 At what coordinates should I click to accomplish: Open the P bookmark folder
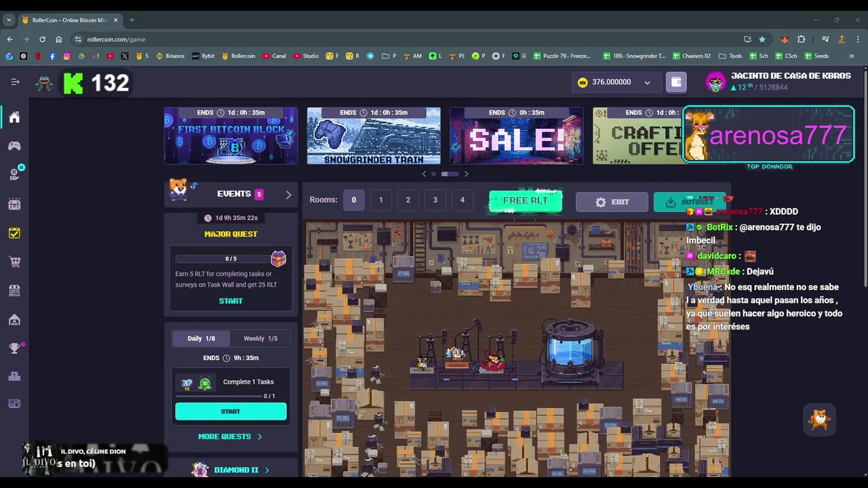[389, 56]
